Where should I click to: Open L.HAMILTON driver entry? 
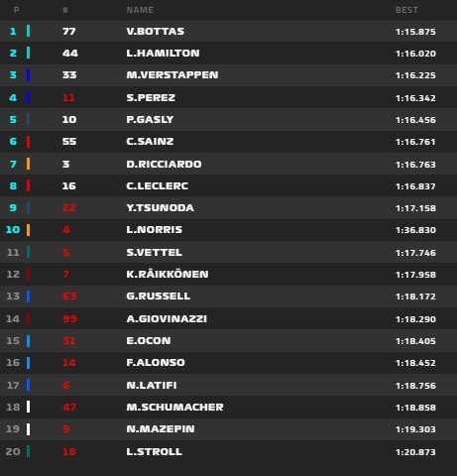point(163,53)
